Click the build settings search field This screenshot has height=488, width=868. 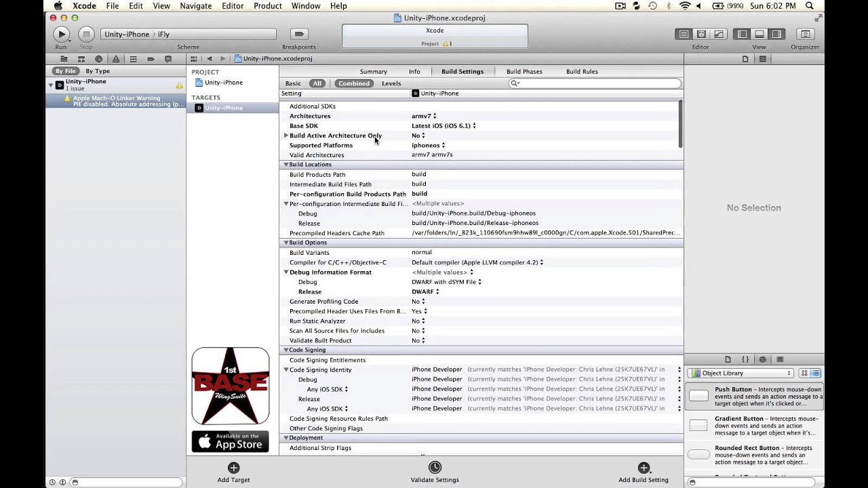pyautogui.click(x=595, y=83)
